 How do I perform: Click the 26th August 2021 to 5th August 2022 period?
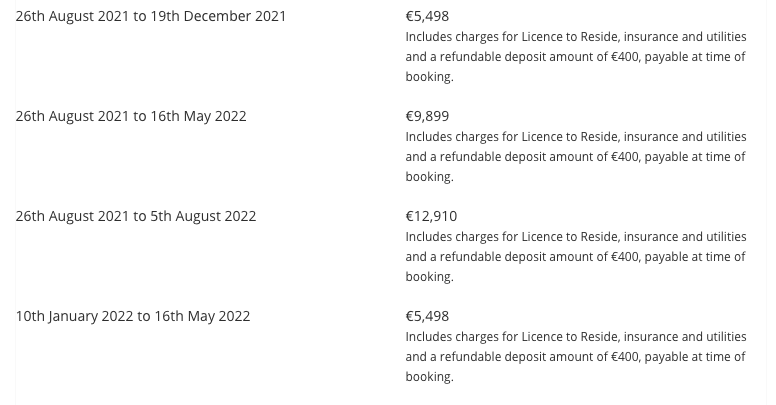(136, 216)
